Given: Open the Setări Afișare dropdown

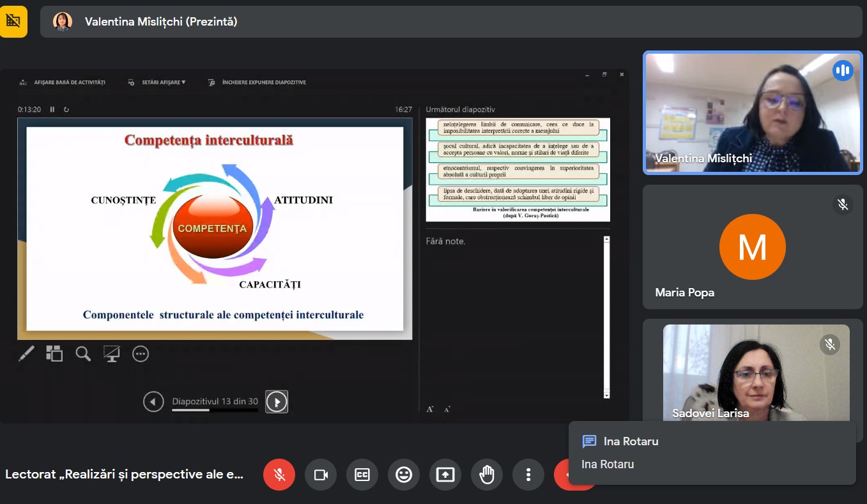Looking at the screenshot, I should 157,82.
